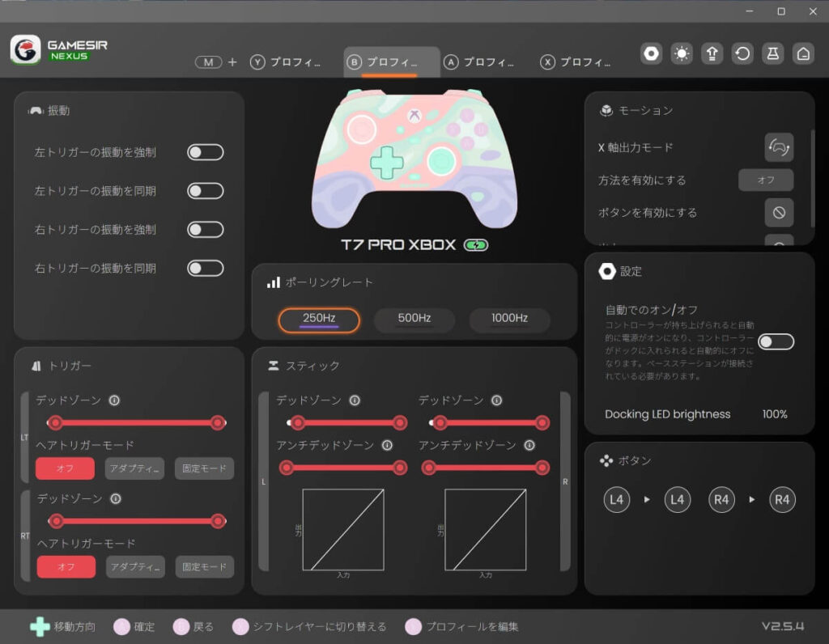Viewport: 829px width, 644px height.
Task: Click the plus icon to add a profile
Action: [232, 62]
